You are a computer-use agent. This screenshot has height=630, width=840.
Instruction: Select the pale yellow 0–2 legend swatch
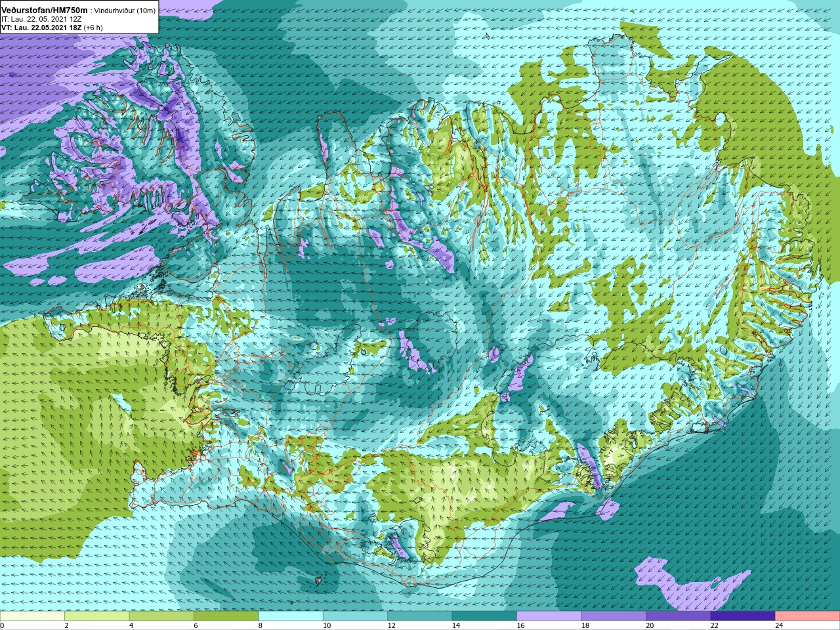[x=32, y=616]
